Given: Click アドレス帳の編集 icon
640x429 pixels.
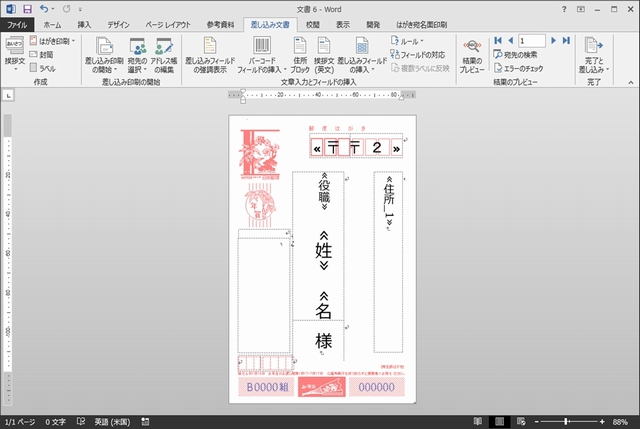Looking at the screenshot, I should point(164,55).
